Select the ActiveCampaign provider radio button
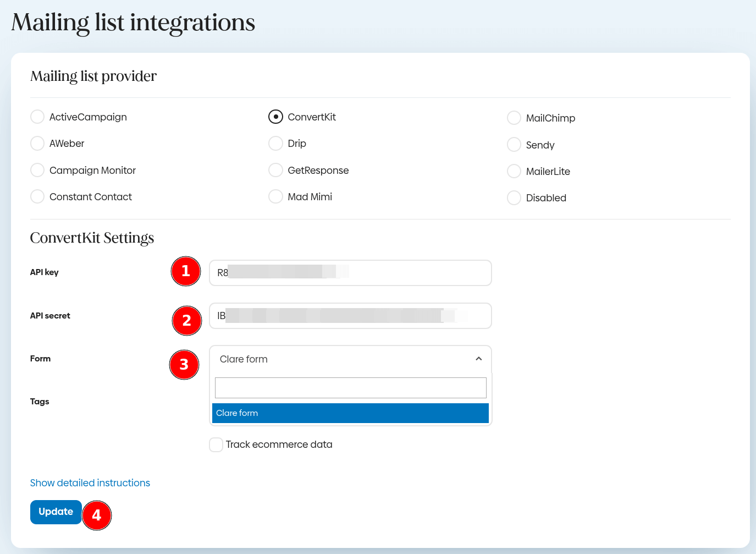 click(x=37, y=117)
